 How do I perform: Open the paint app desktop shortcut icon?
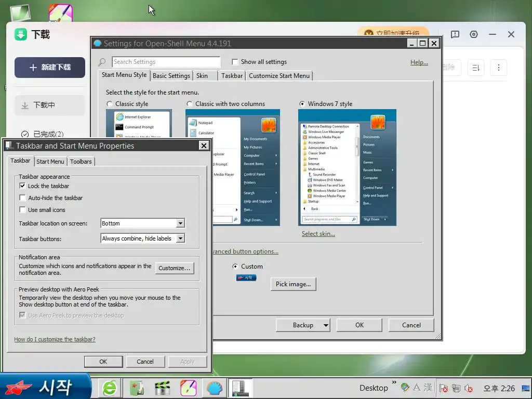60,13
